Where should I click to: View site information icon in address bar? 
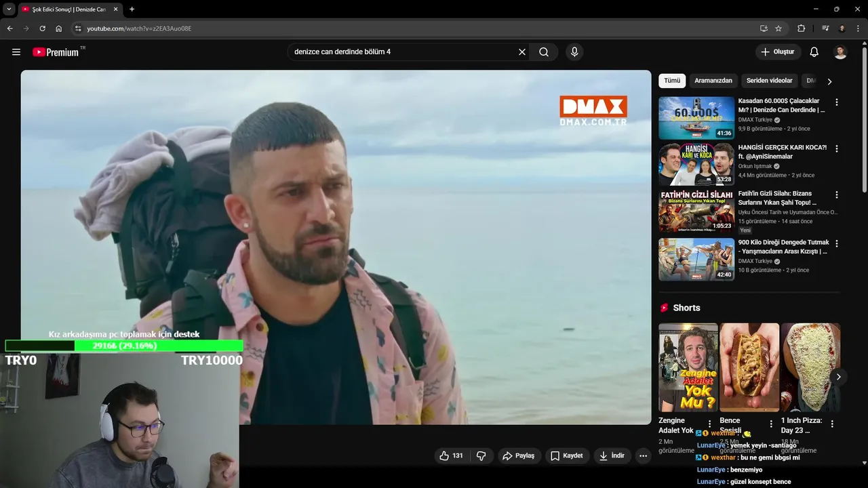point(78,28)
